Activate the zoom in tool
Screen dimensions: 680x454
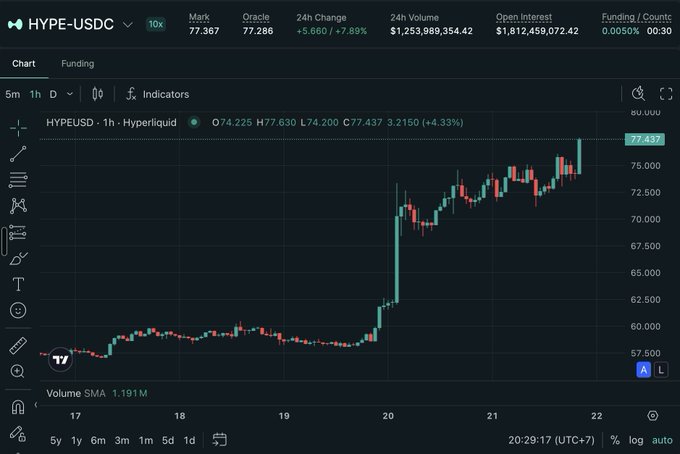[18, 371]
